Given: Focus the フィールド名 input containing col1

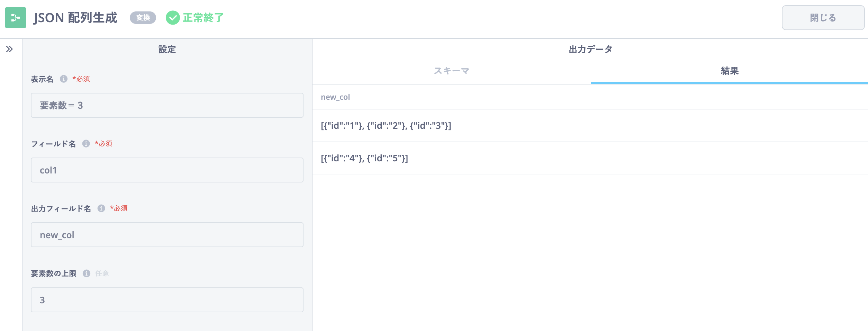Looking at the screenshot, I should coord(167,170).
